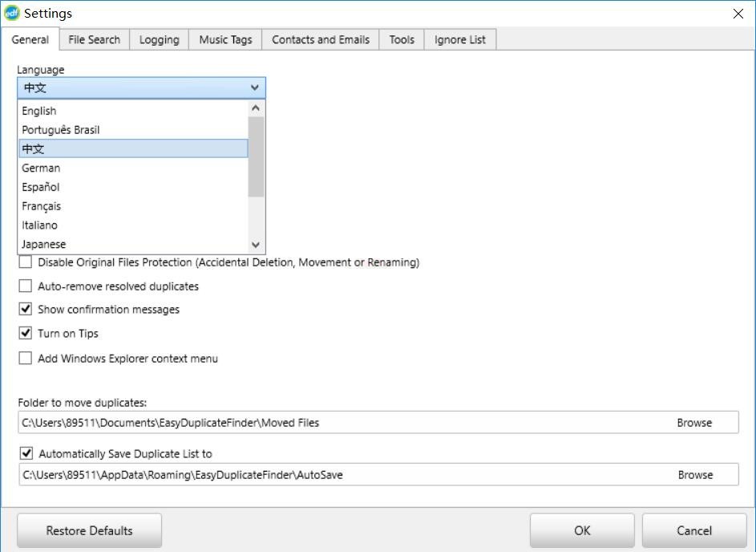This screenshot has width=756, height=552.
Task: Pick Japanese in the language list
Action: click(x=44, y=245)
